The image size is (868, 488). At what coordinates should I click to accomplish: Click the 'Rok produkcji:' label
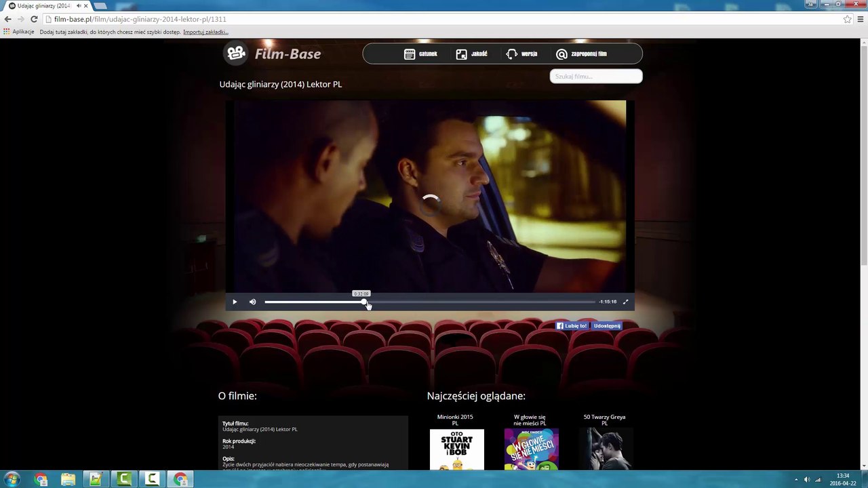(239, 441)
